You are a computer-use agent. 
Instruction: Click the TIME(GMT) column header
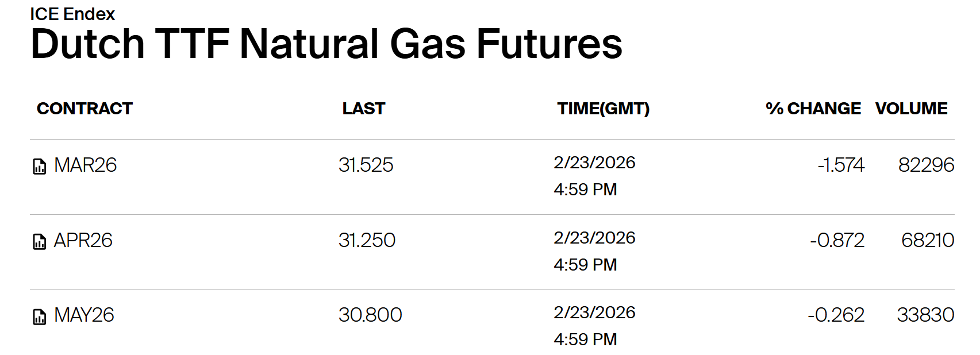coord(603,109)
